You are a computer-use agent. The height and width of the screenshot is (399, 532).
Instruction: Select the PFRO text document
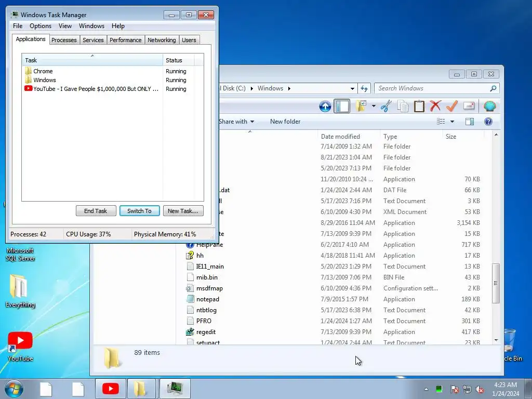tap(204, 321)
